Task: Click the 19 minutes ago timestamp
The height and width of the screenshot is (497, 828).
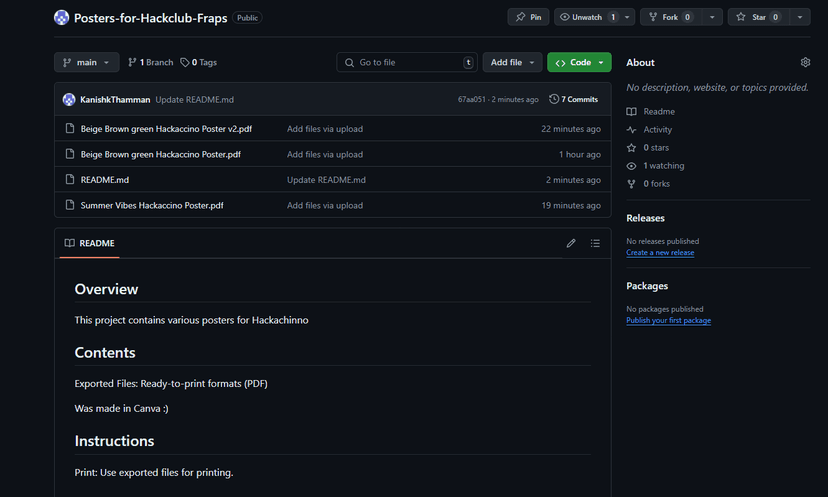Action: click(x=571, y=205)
